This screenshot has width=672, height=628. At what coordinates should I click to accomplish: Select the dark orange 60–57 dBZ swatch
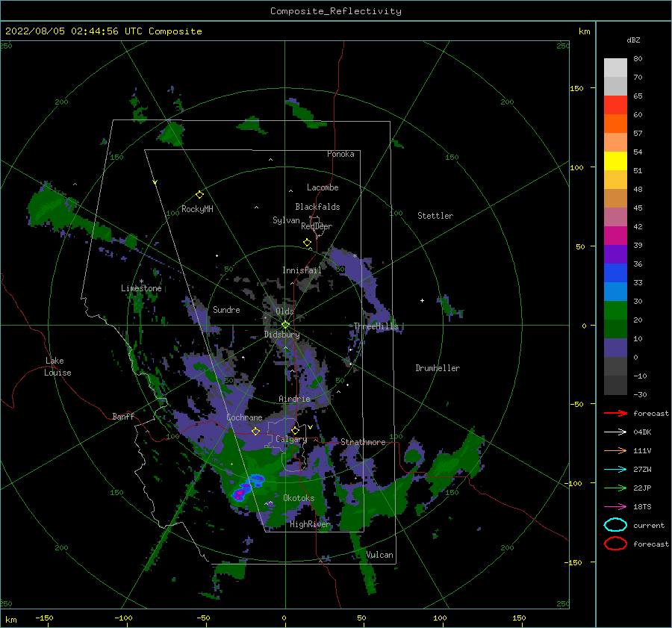pos(615,123)
